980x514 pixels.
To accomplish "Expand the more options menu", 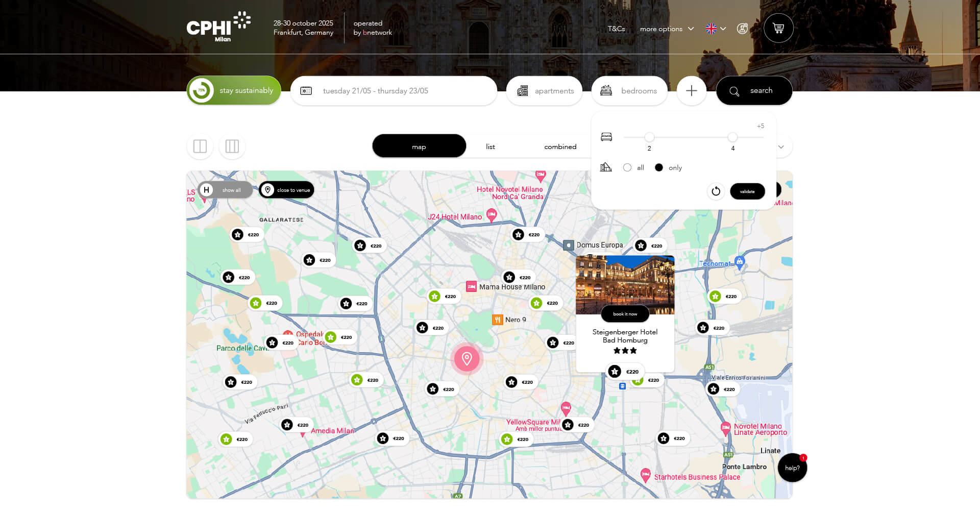I will tap(667, 29).
